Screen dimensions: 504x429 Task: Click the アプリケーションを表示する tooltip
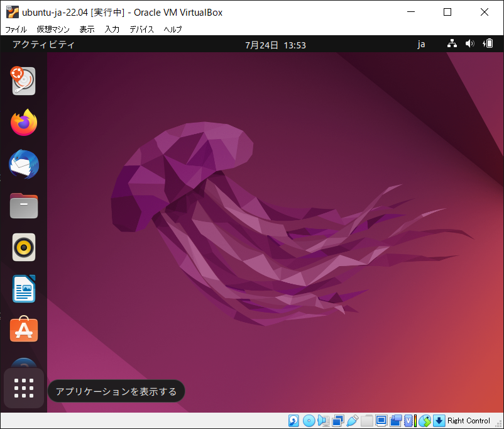click(x=116, y=391)
